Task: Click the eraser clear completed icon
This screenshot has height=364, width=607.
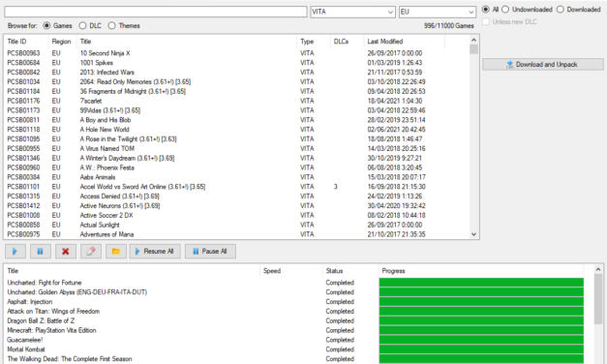Action: click(x=91, y=252)
